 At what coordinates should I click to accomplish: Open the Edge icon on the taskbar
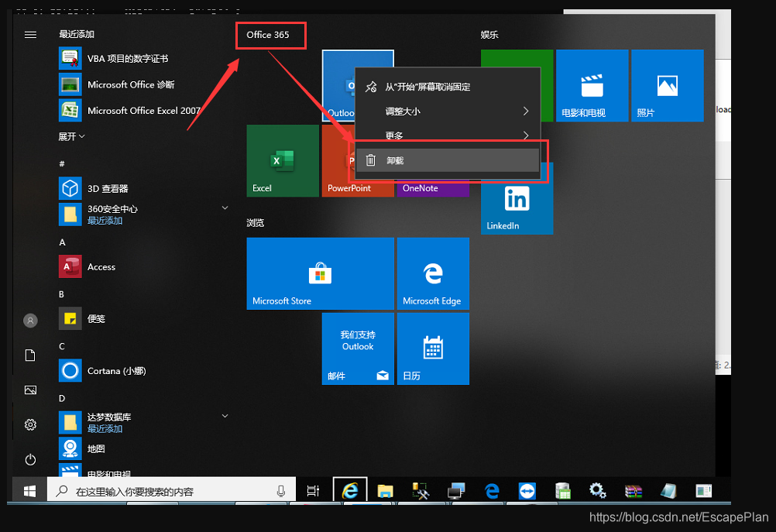(x=492, y=491)
